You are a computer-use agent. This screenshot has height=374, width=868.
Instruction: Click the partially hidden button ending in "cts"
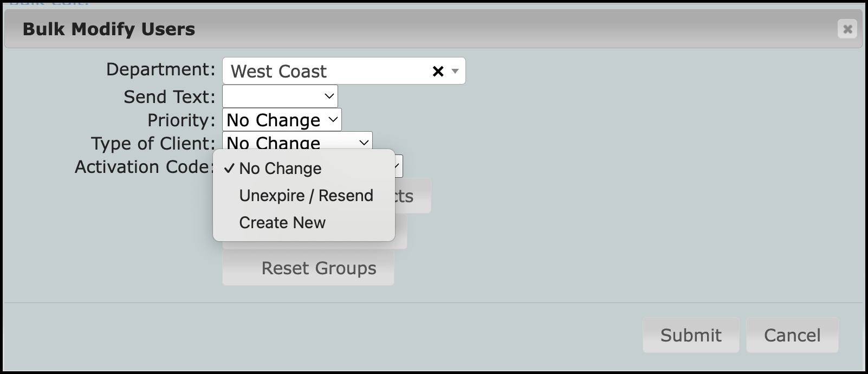[x=413, y=196]
